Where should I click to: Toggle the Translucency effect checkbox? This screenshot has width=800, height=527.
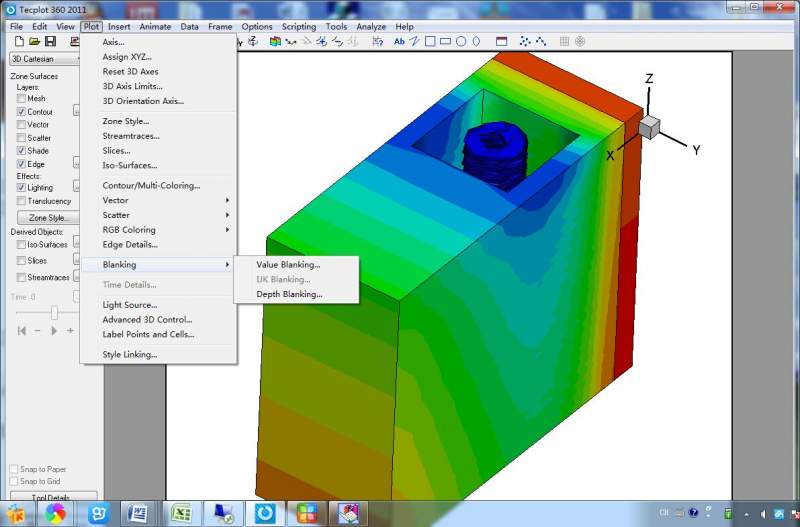tap(22, 201)
